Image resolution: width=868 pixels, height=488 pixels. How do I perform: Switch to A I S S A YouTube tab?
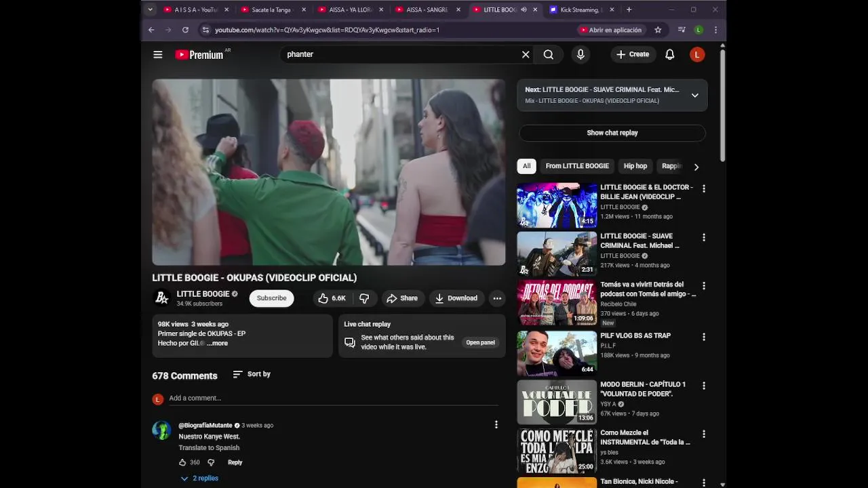pos(195,9)
